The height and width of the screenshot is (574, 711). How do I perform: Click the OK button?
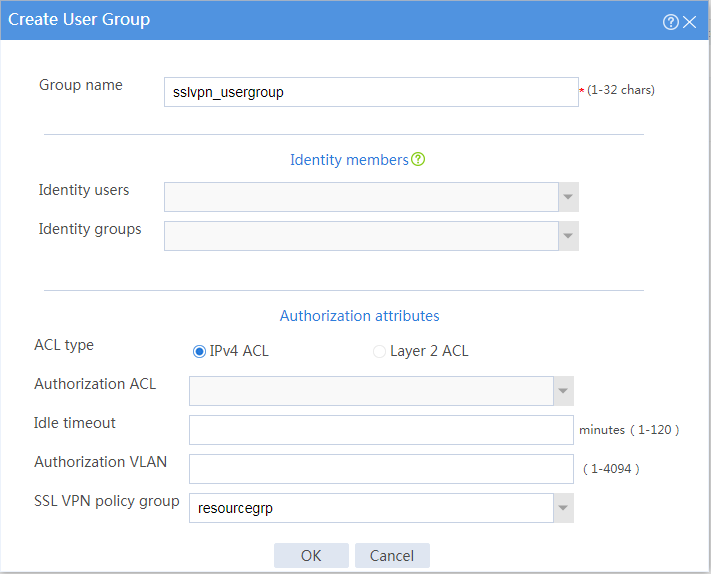(x=311, y=555)
